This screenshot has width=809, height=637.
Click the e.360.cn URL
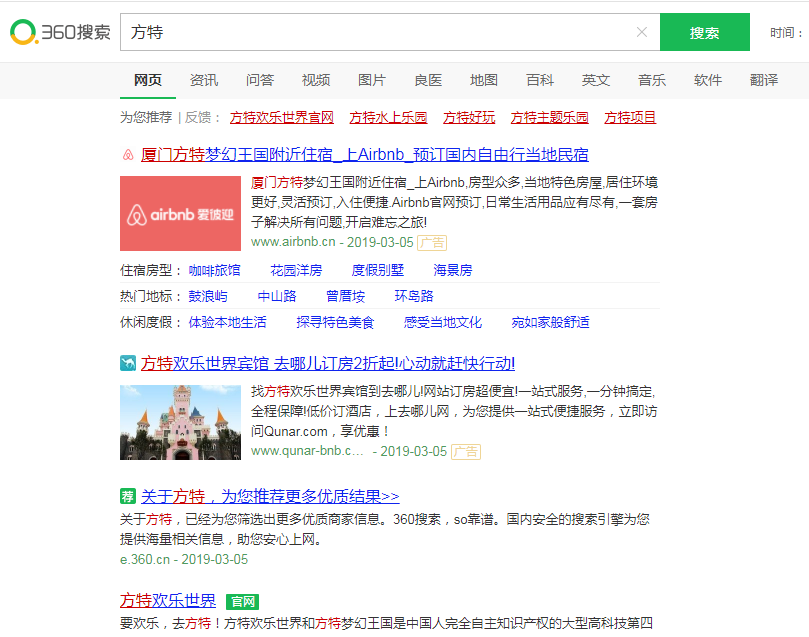click(x=145, y=560)
